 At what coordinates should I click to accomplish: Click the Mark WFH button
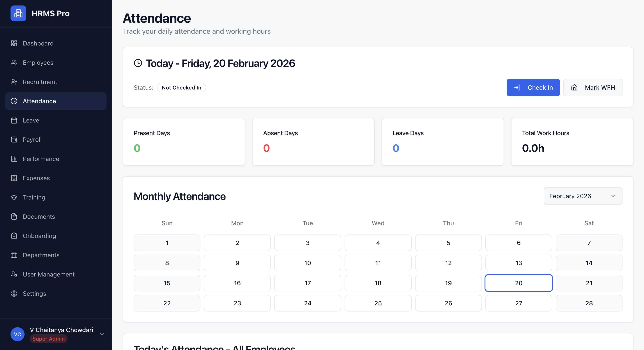tap(593, 87)
